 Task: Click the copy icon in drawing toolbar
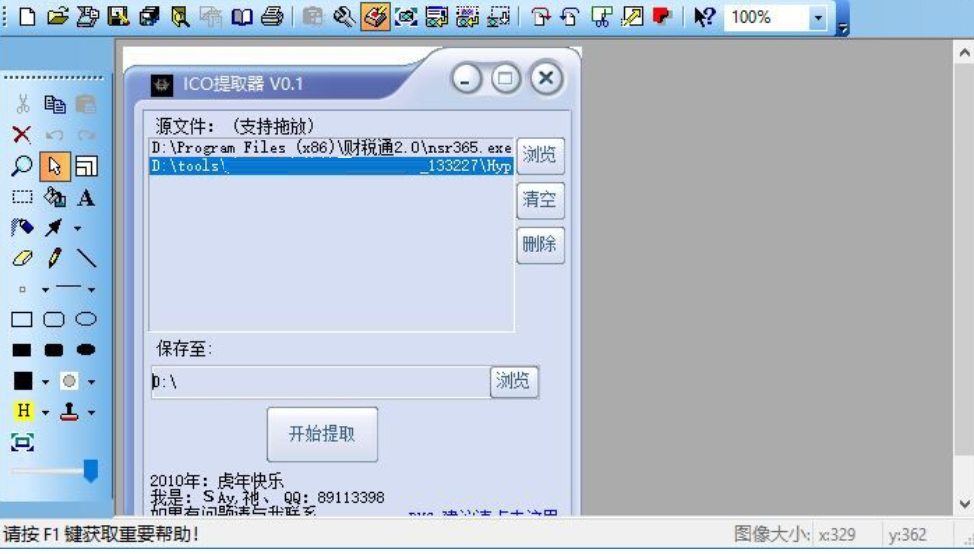[x=55, y=104]
